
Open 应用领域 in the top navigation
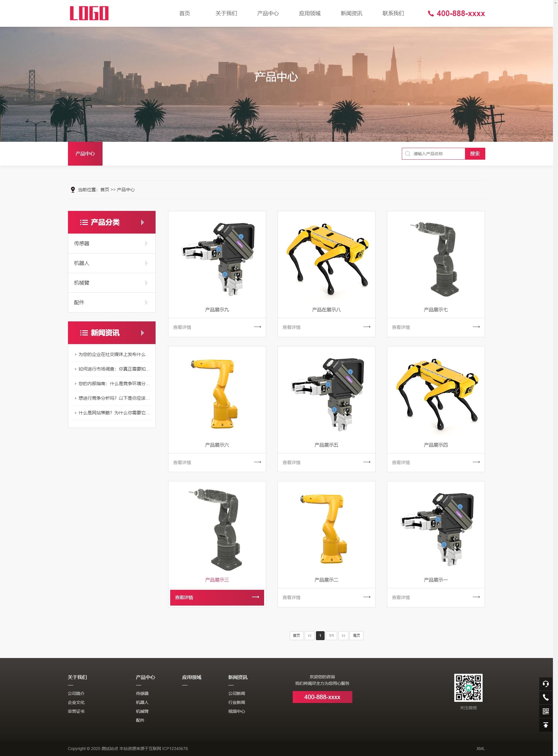309,13
